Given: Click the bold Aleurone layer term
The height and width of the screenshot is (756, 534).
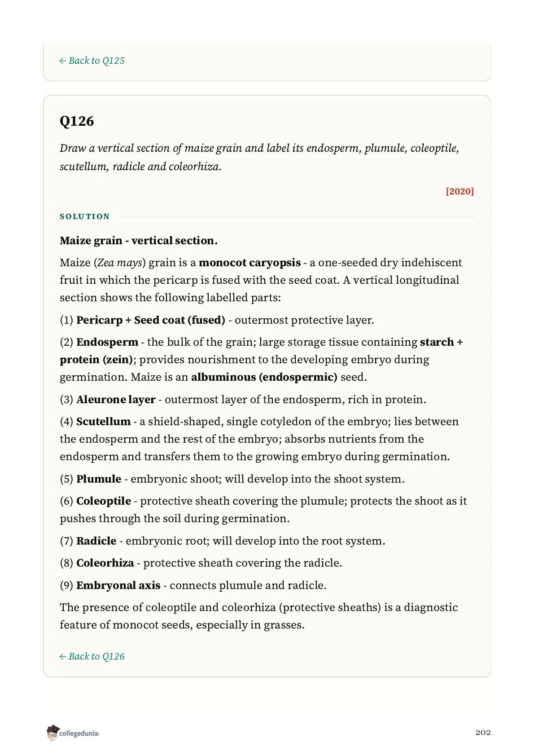Looking at the screenshot, I should (116, 400).
